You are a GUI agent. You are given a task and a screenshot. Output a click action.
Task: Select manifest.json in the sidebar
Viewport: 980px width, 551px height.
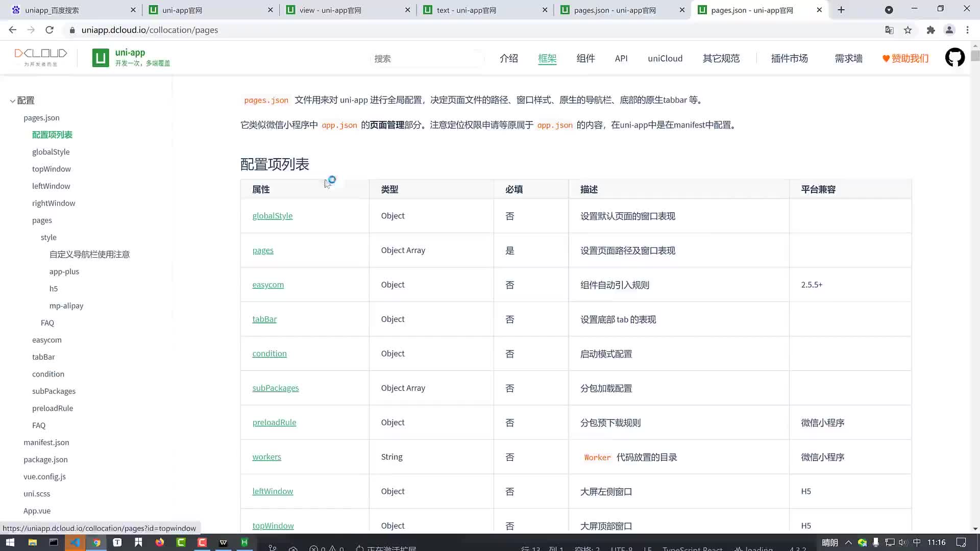46,442
